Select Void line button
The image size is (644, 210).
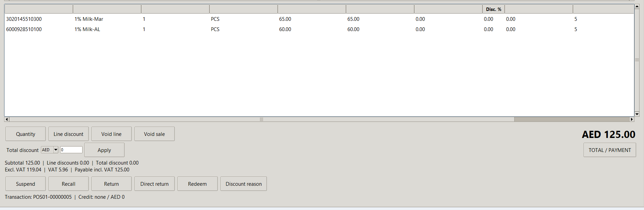click(112, 134)
